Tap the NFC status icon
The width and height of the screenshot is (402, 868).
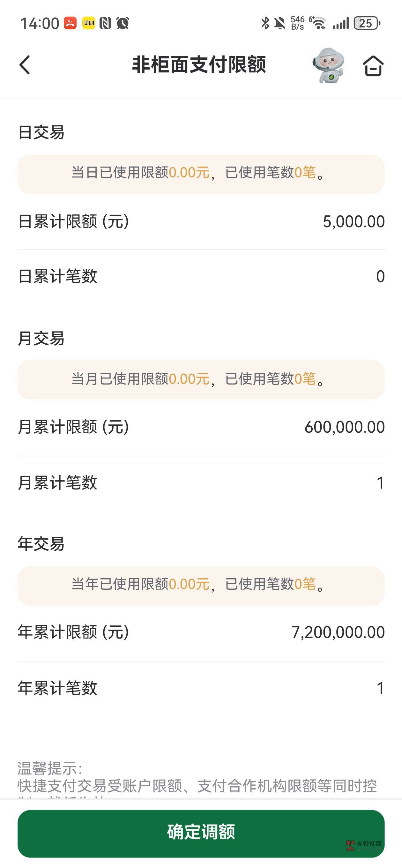coord(105,23)
